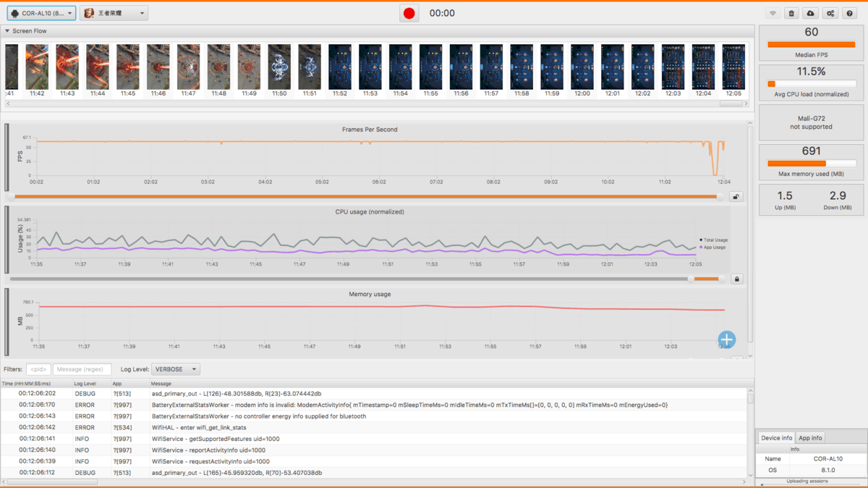868x488 pixels.
Task: Open the COR-AL10 device dropdown
Action: (x=42, y=14)
